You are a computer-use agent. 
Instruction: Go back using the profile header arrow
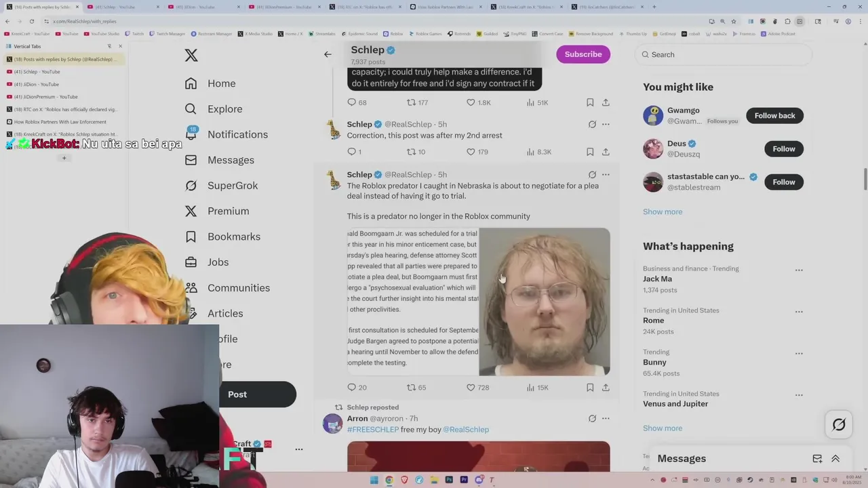[328, 54]
